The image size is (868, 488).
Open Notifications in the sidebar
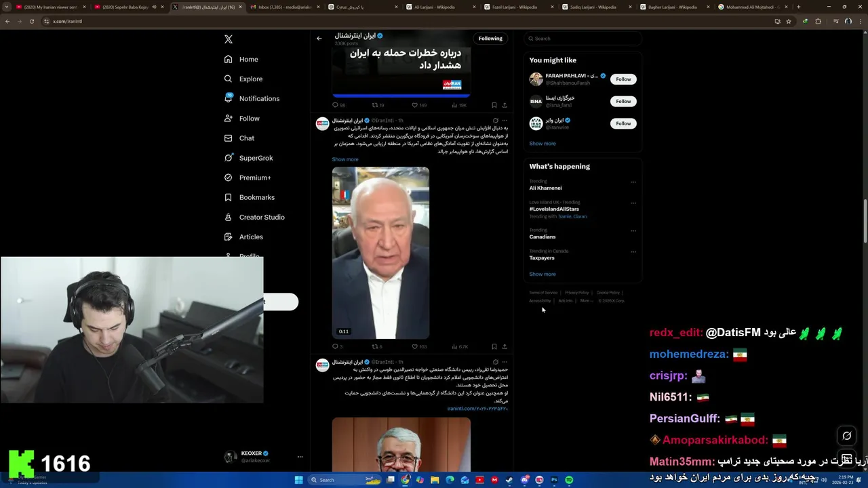(x=251, y=98)
